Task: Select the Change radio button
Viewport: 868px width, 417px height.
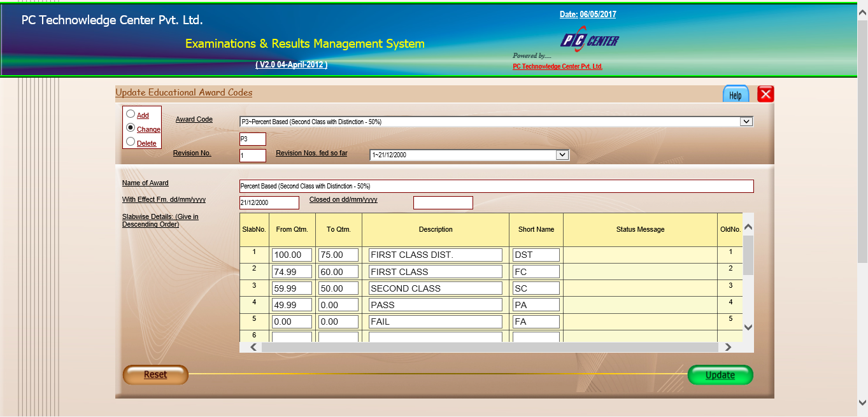Action: [x=131, y=128]
